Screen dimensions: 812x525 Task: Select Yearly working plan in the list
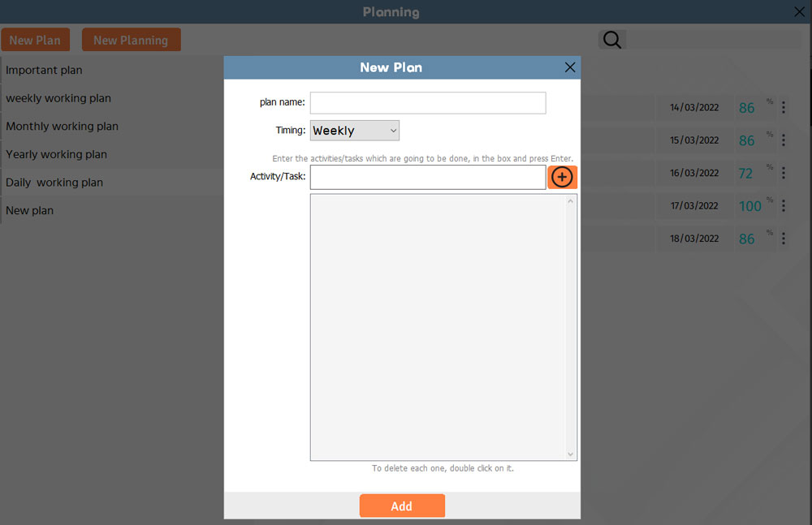click(x=112, y=154)
